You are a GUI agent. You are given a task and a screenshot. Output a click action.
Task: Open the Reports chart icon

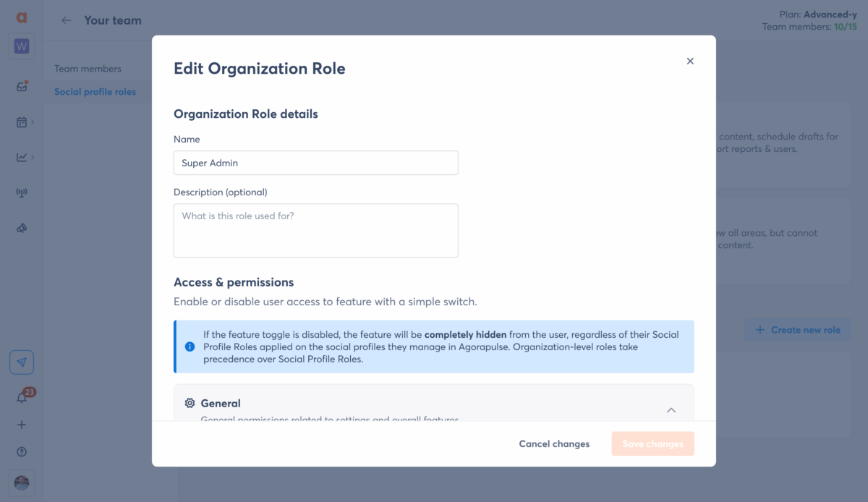click(x=22, y=157)
